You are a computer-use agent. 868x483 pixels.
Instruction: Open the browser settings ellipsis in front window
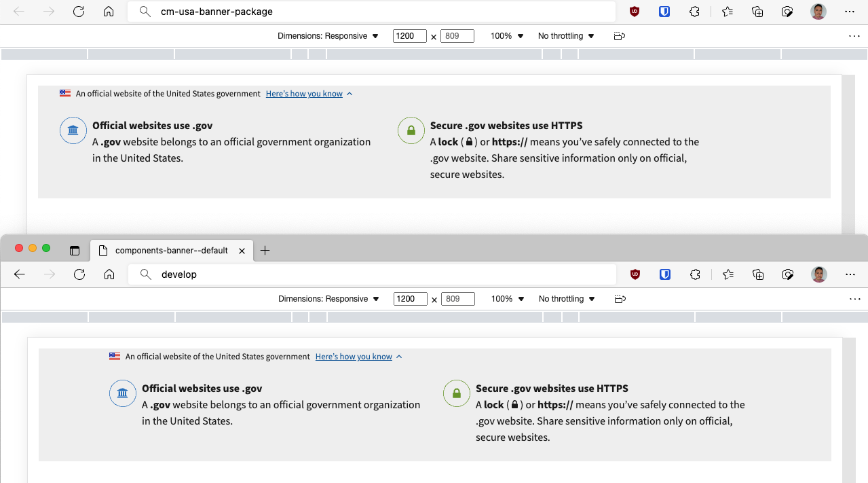point(850,274)
